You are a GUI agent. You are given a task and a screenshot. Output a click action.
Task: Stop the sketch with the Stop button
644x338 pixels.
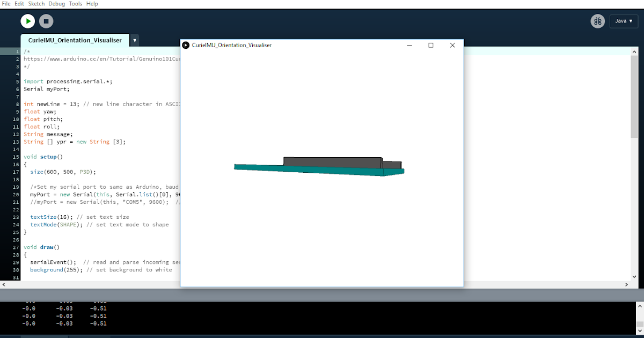[46, 21]
